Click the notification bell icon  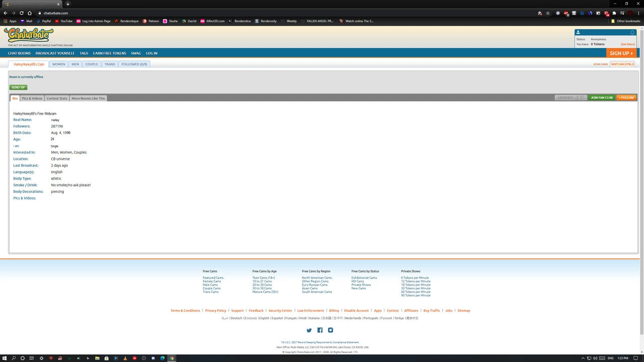click(632, 32)
